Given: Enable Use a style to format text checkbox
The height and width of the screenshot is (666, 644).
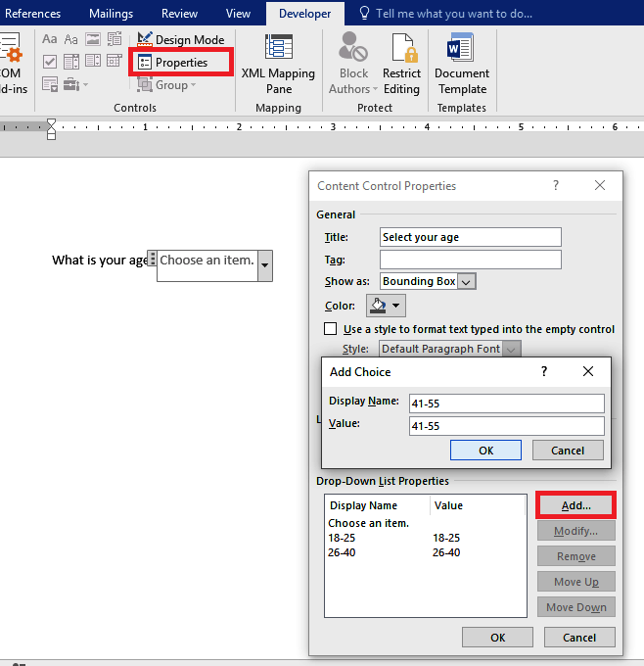Looking at the screenshot, I should click(x=330, y=329).
